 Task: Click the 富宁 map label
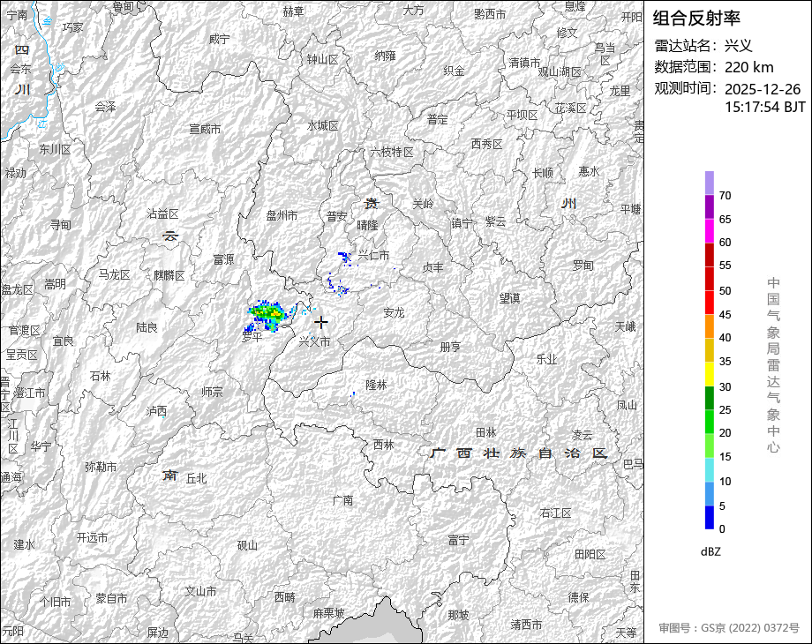(x=458, y=541)
